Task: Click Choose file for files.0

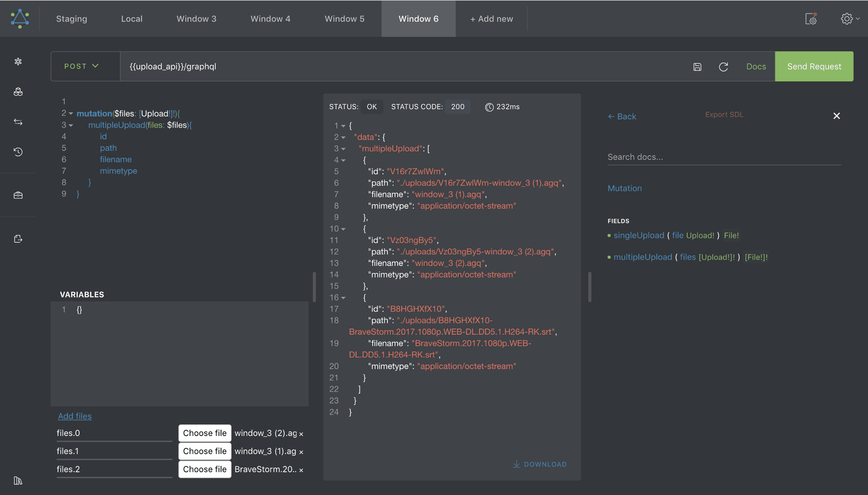Action: coord(205,433)
